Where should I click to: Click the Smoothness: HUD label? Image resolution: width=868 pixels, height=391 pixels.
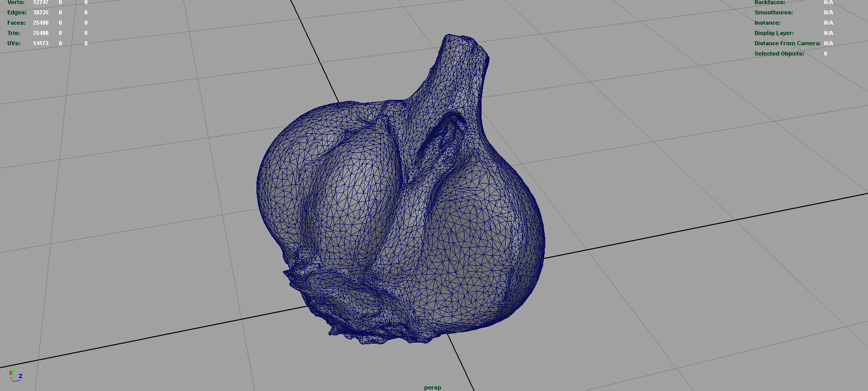(x=773, y=12)
